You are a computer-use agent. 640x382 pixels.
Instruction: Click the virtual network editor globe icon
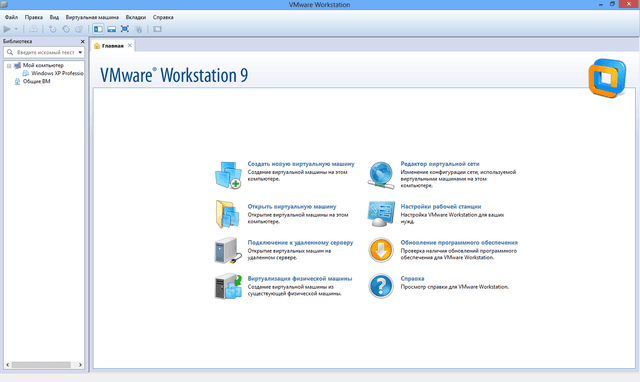tap(381, 175)
